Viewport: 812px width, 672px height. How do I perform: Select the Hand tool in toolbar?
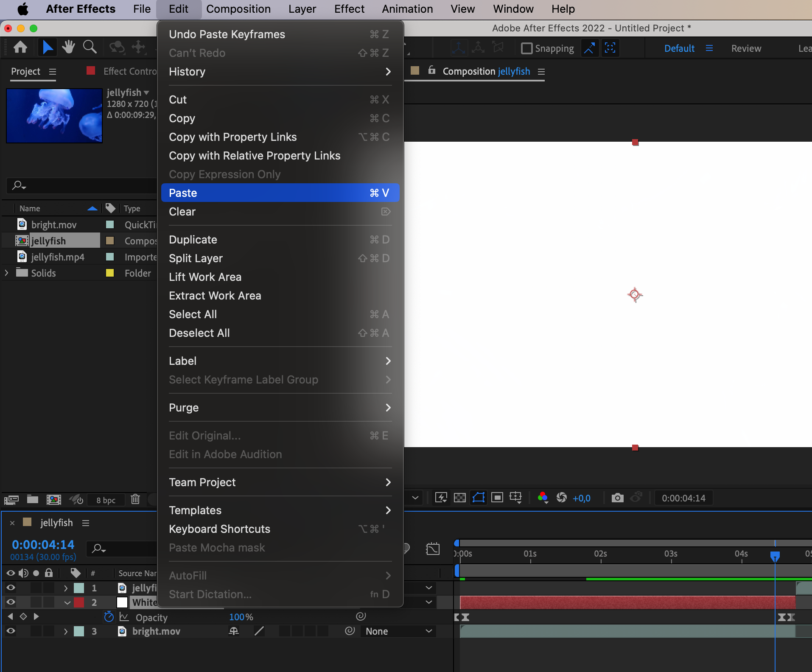click(x=68, y=47)
